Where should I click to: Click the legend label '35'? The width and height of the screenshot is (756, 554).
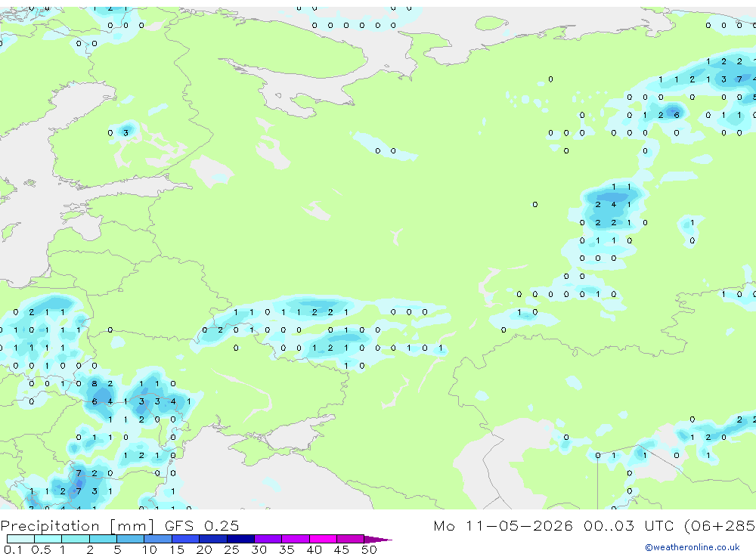click(287, 549)
